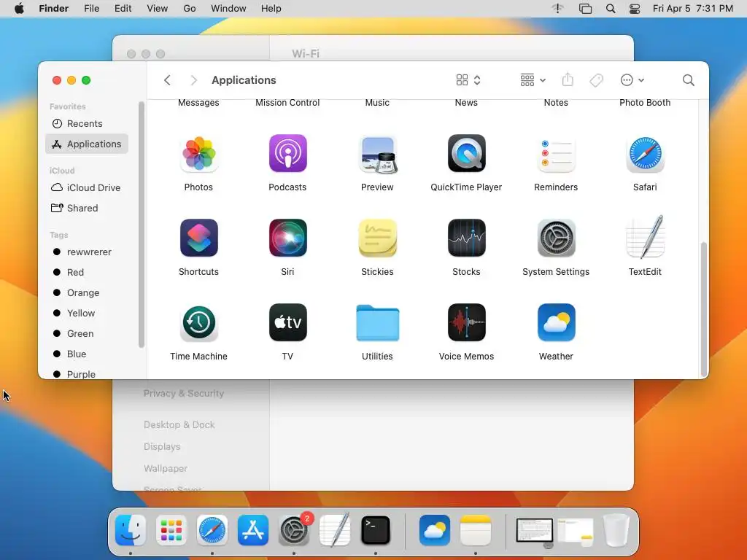747x560 pixels.
Task: Select the Shortcuts app icon
Action: (x=198, y=238)
